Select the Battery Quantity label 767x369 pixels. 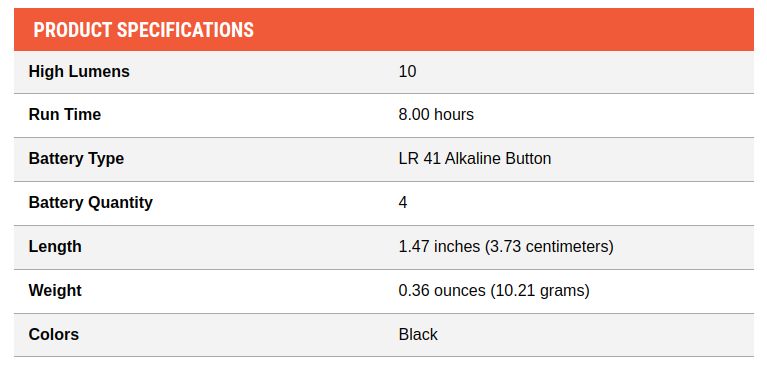[90, 203]
